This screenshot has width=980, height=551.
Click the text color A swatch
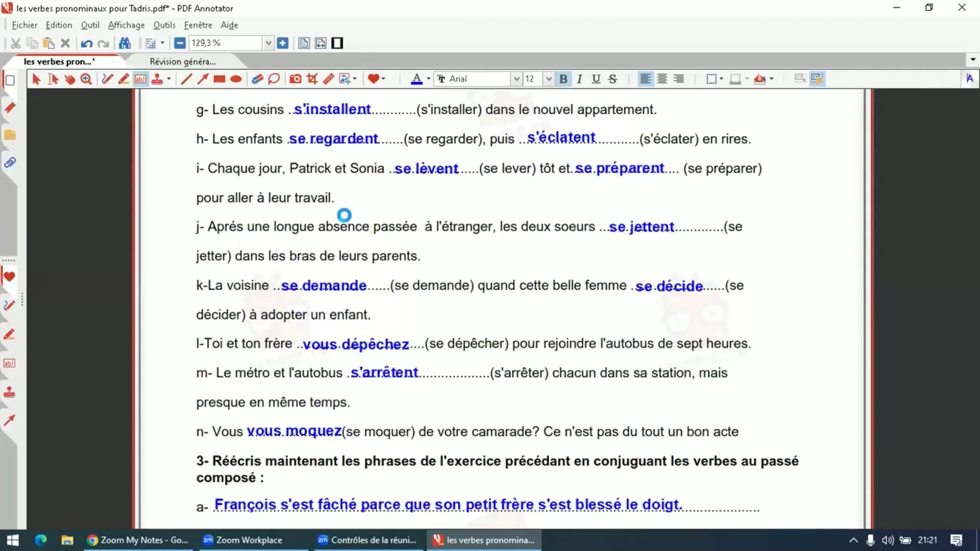(x=416, y=79)
